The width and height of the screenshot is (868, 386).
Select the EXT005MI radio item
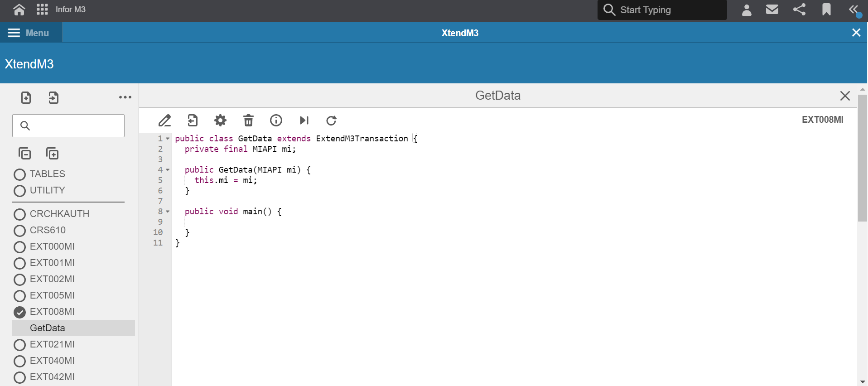pos(19,296)
